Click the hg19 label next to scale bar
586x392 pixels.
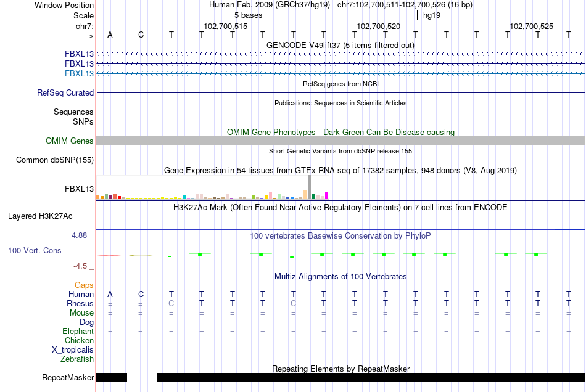click(x=432, y=15)
